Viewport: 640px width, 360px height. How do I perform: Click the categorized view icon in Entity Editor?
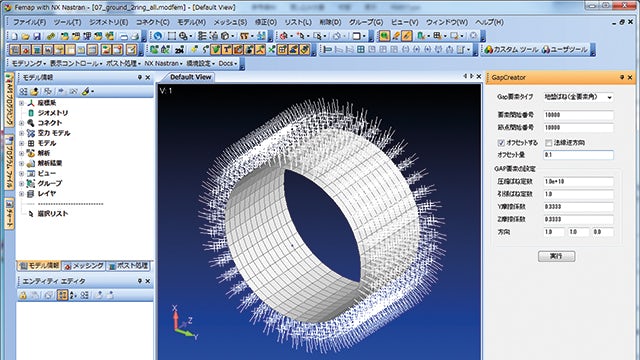click(62, 295)
